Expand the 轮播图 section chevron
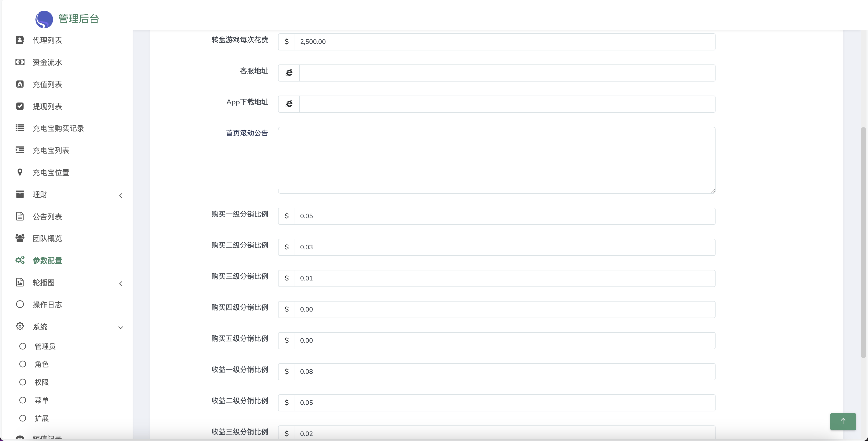The image size is (868, 441). tap(121, 284)
